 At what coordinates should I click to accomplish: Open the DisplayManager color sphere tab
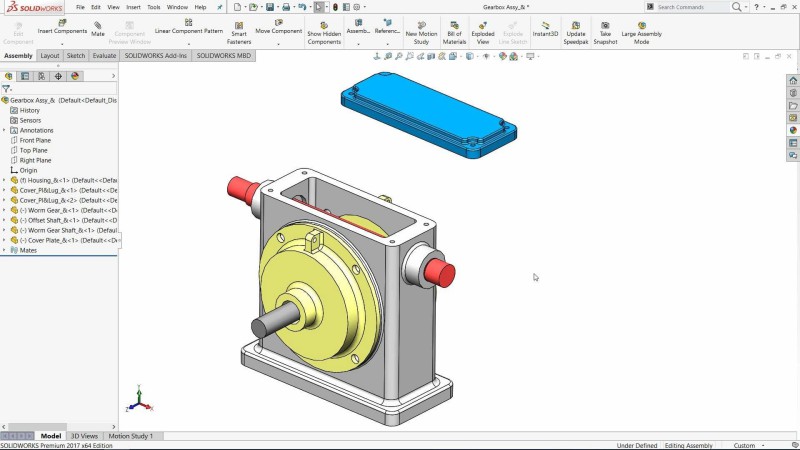click(75, 76)
